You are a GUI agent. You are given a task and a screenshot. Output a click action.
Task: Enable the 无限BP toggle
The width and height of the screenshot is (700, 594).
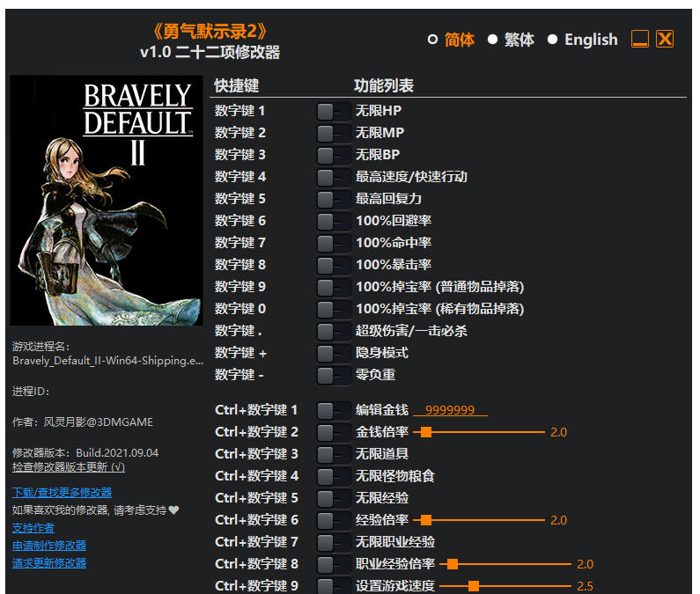tap(334, 155)
